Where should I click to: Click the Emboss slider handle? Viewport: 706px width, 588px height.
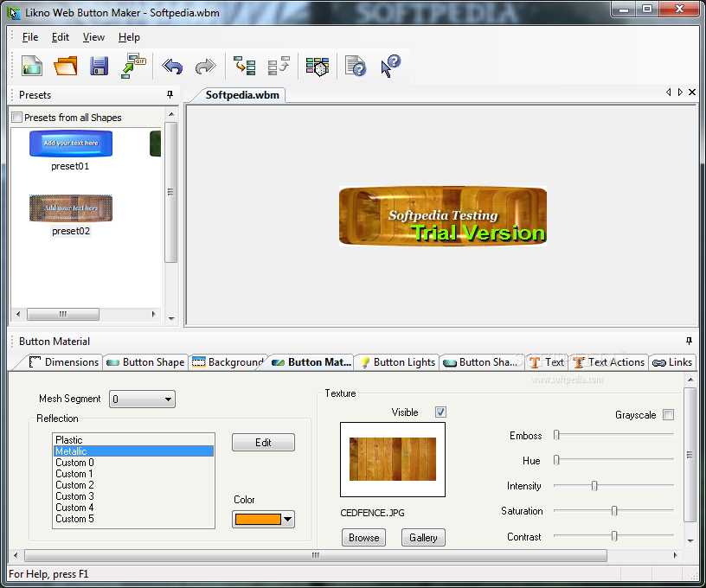point(556,435)
